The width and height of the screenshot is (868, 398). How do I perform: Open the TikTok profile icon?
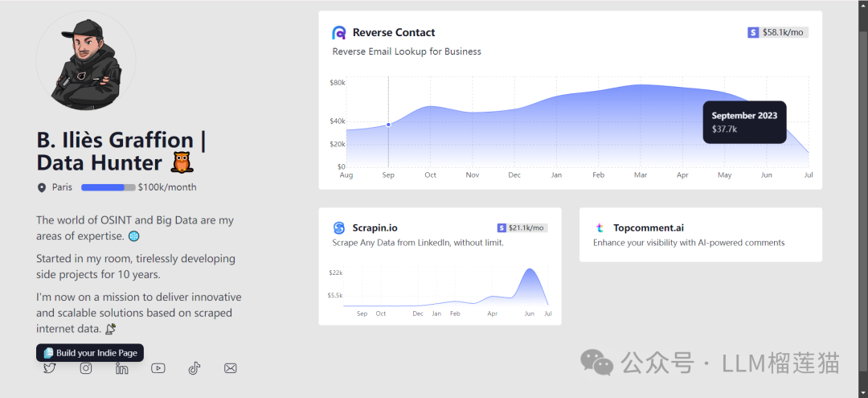tap(194, 368)
